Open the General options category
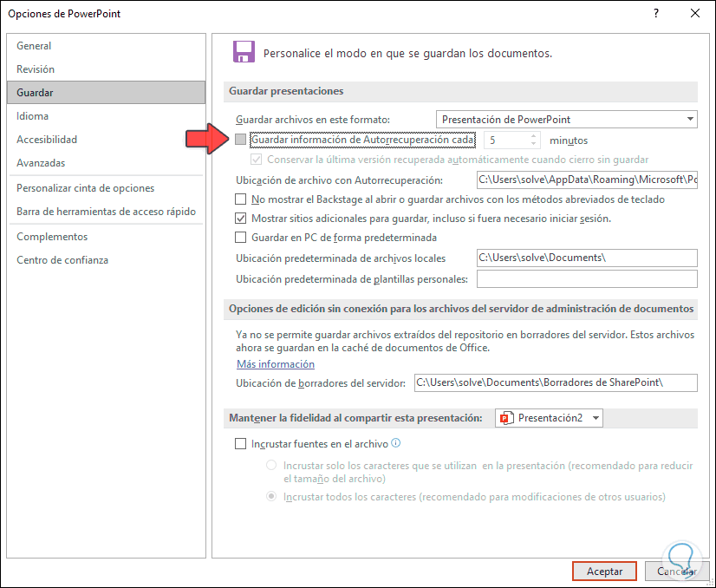The image size is (716, 588). pos(107,46)
